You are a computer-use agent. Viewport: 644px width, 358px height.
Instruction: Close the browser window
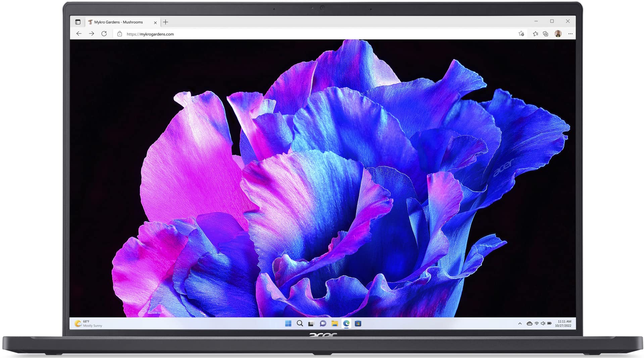(x=568, y=21)
